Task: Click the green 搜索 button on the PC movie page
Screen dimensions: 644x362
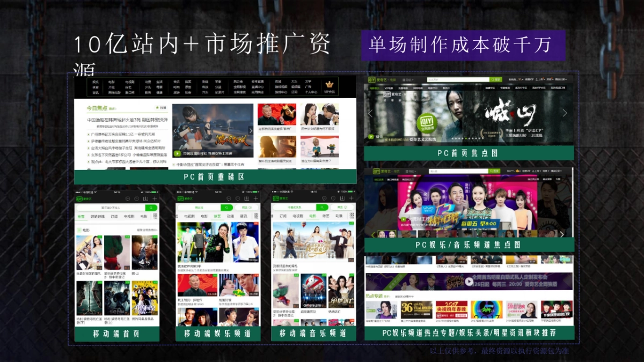Action: click(496, 79)
